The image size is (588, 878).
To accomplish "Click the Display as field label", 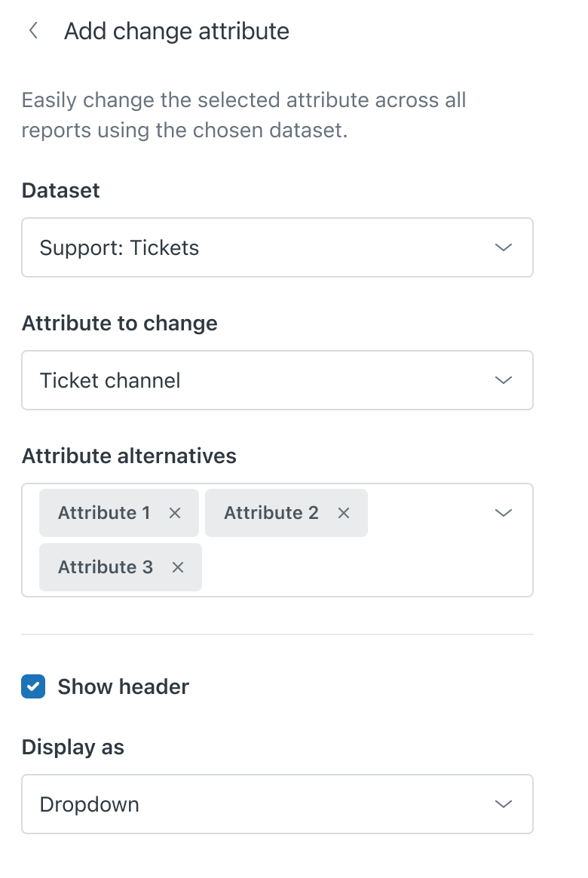I will [x=73, y=747].
